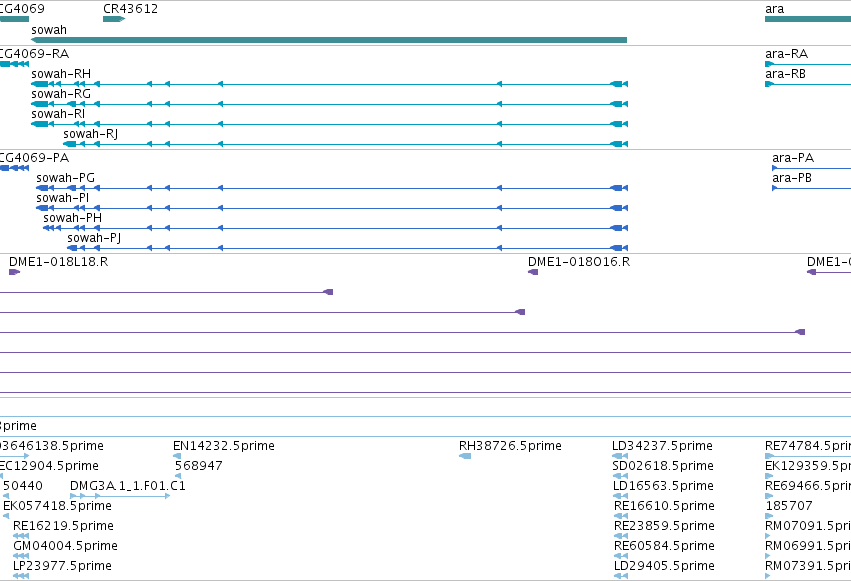The width and height of the screenshot is (851, 581).
Task: Click the LD29405.5prime EST label
Action: [664, 566]
